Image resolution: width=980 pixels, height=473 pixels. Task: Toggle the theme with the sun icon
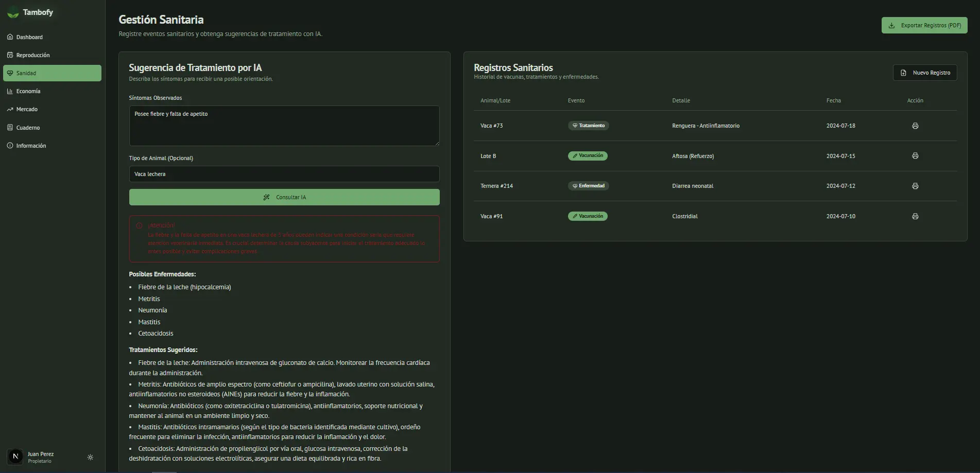click(x=90, y=457)
